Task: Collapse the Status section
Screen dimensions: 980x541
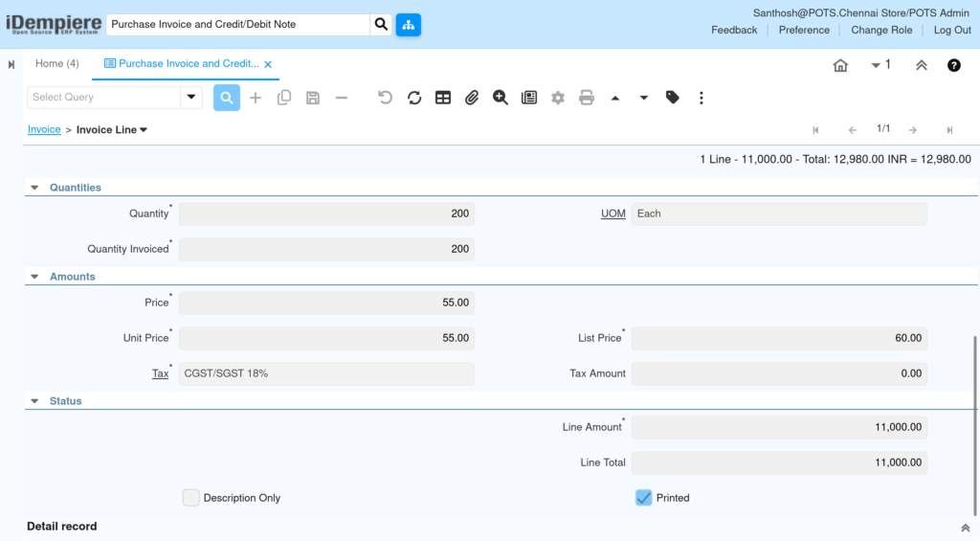Action: pyautogui.click(x=34, y=401)
